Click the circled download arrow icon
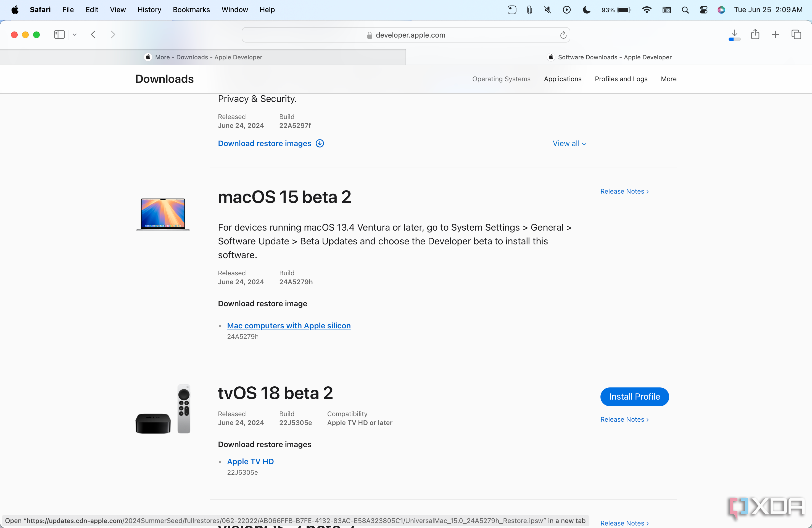The image size is (812, 528). point(320,143)
